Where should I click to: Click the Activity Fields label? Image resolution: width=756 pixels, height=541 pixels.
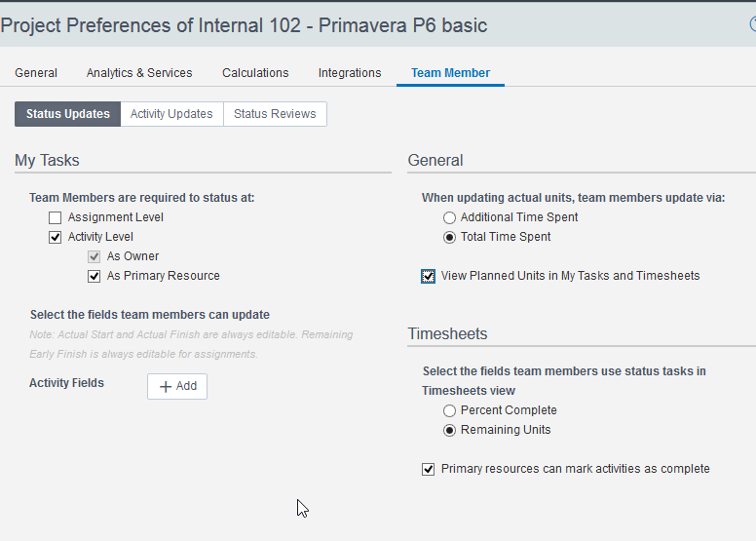pos(66,383)
